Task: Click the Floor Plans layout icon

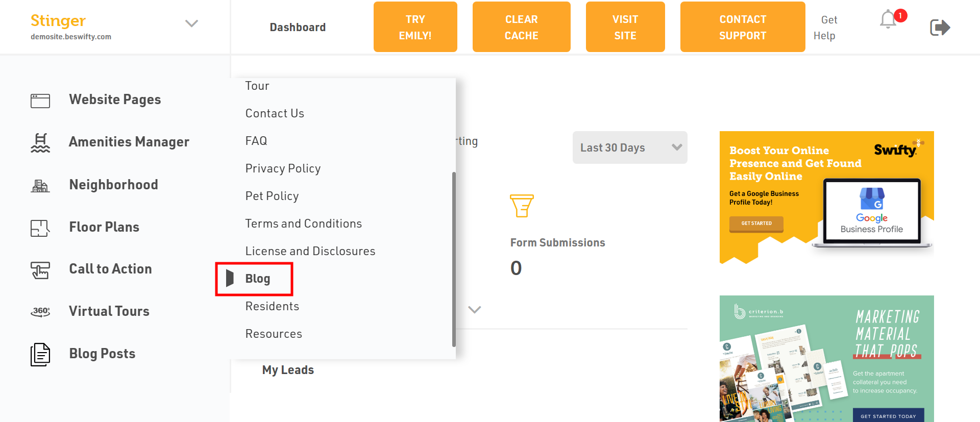Action: point(40,228)
